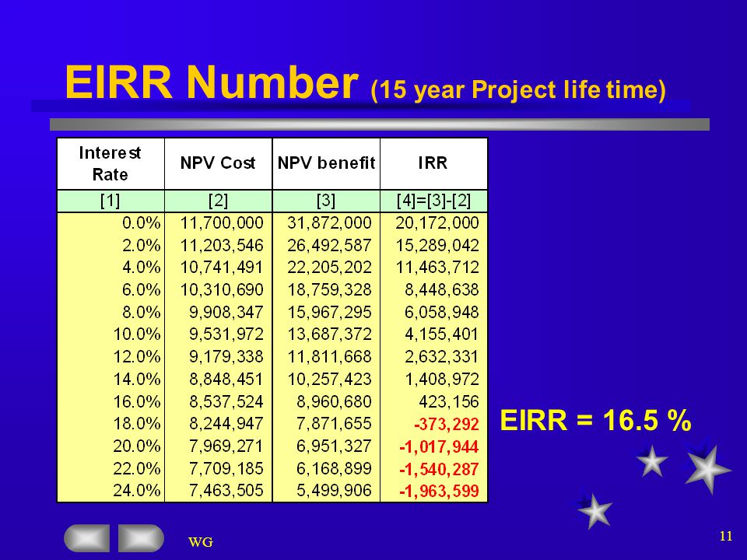
Task: Select the 24.0% interest rate cell
Action: 137,490
